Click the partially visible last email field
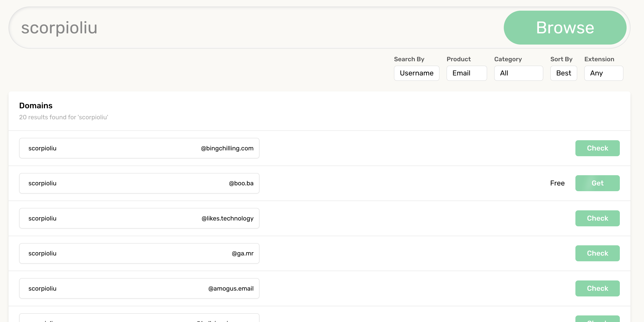This screenshot has height=322, width=644. click(139, 318)
